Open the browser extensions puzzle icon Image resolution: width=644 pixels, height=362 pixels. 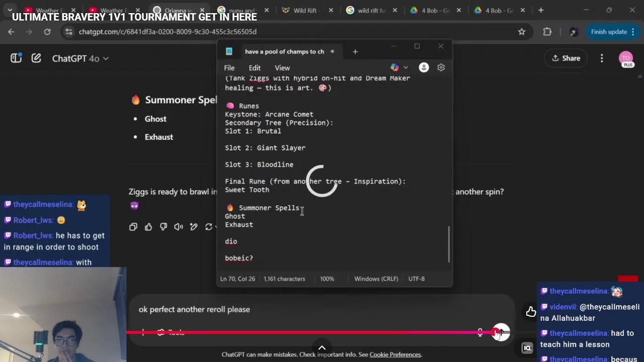click(x=547, y=32)
